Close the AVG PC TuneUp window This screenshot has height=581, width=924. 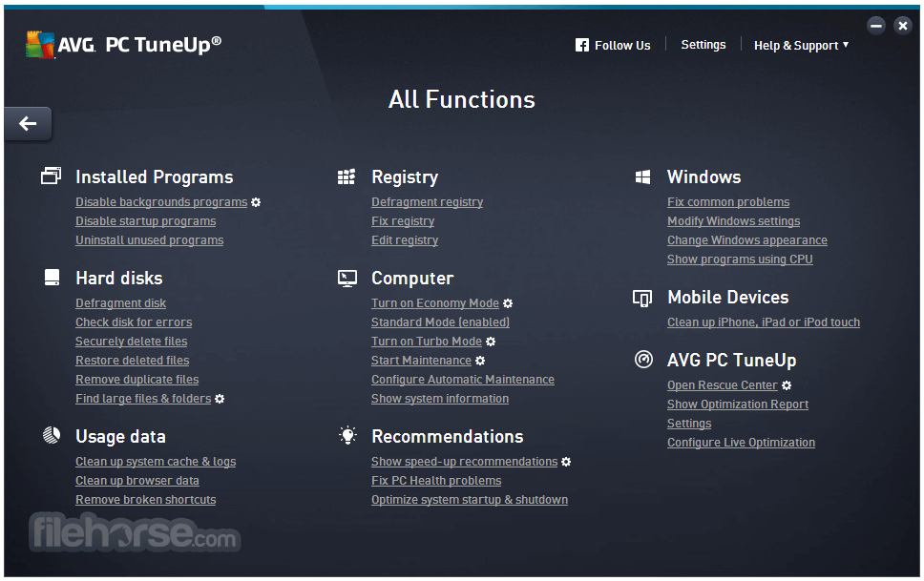pos(903,26)
